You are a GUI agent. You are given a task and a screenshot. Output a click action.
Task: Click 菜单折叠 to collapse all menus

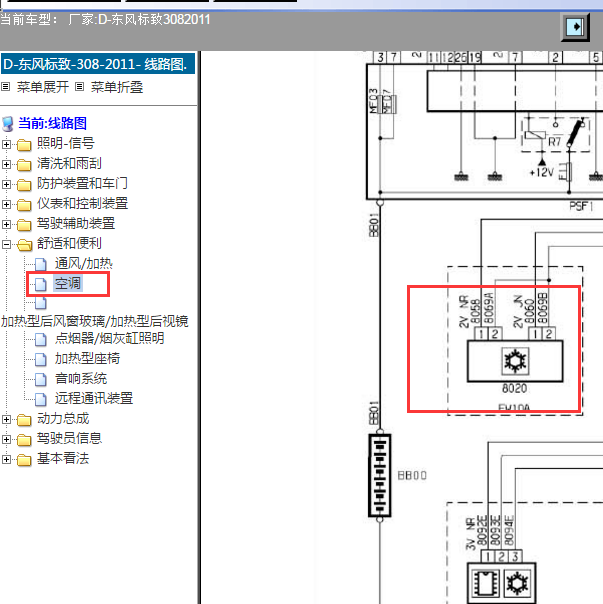pyautogui.click(x=117, y=87)
